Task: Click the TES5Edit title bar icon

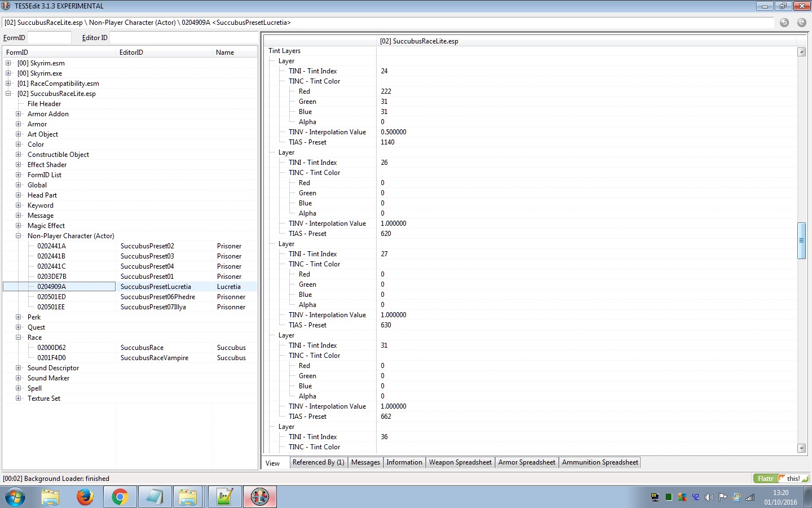Action: pos(6,6)
